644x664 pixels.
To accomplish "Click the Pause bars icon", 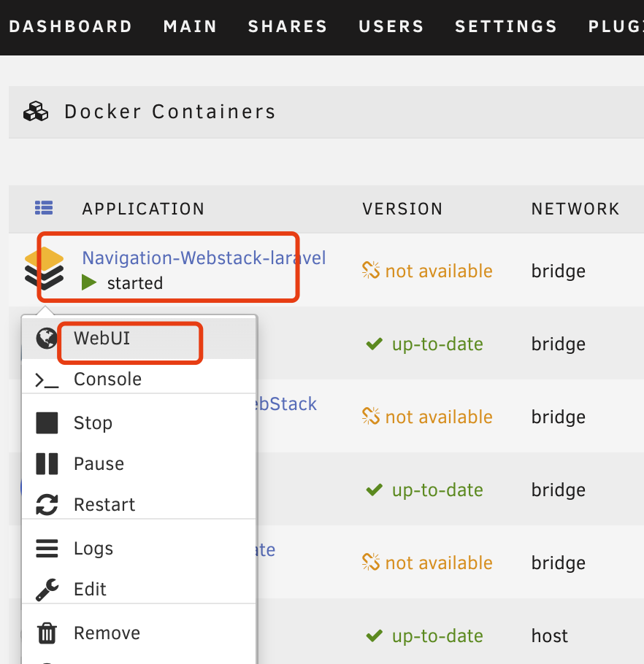I will [x=47, y=464].
